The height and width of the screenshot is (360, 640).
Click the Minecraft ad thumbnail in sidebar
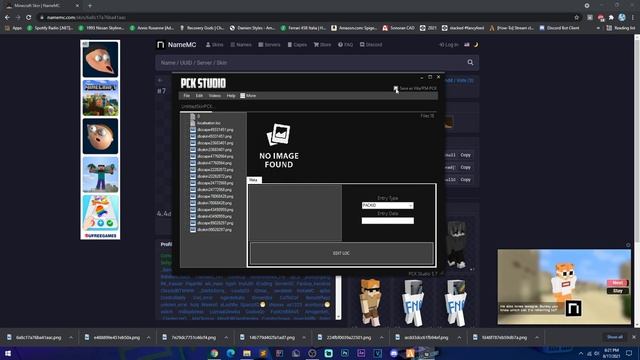(100, 98)
